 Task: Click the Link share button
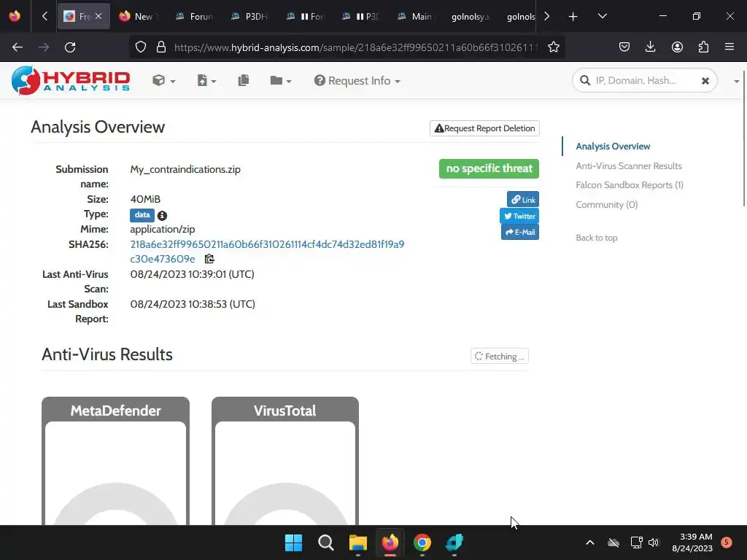click(523, 200)
